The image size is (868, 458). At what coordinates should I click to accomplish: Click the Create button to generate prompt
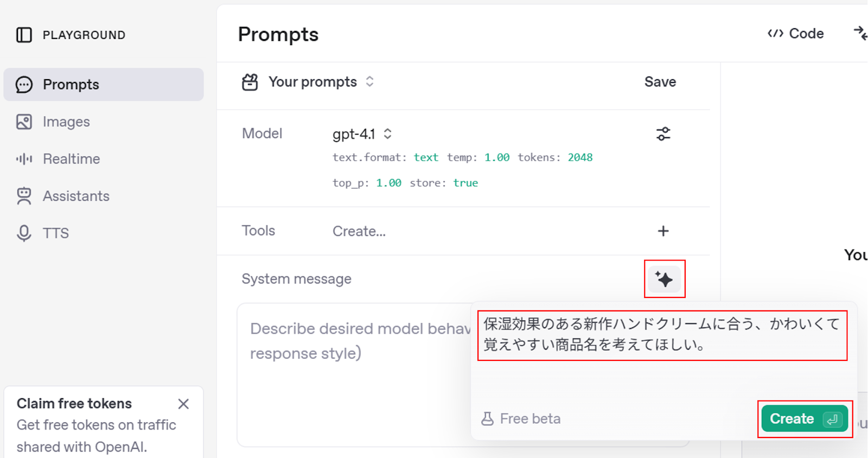tap(804, 418)
